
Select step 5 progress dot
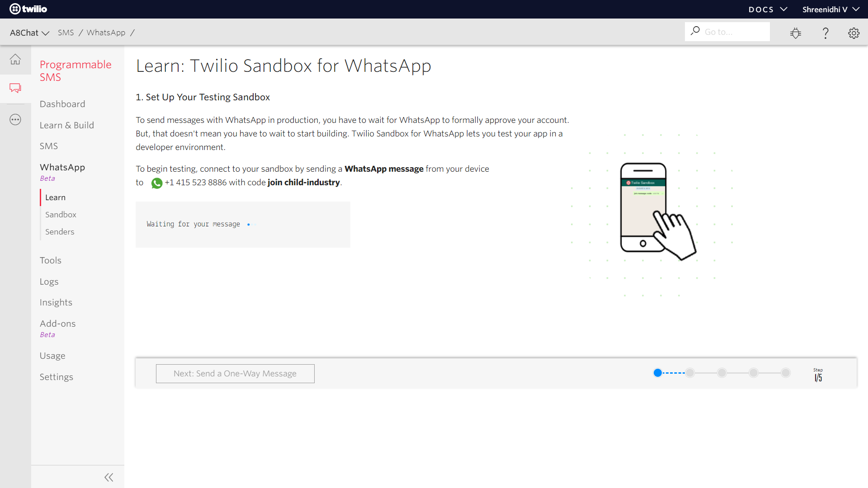click(786, 373)
